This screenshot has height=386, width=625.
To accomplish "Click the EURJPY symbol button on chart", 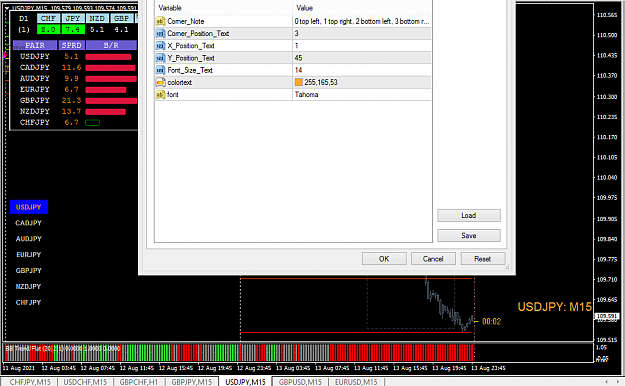I will tap(28, 254).
